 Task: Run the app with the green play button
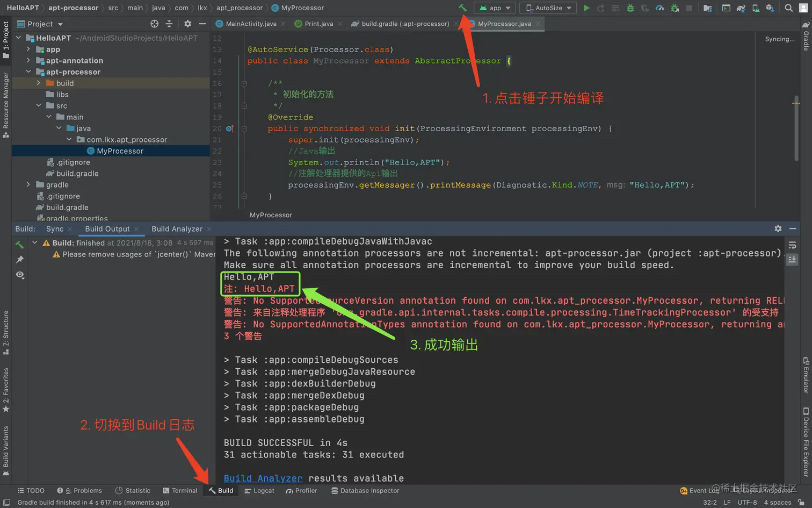pos(586,8)
